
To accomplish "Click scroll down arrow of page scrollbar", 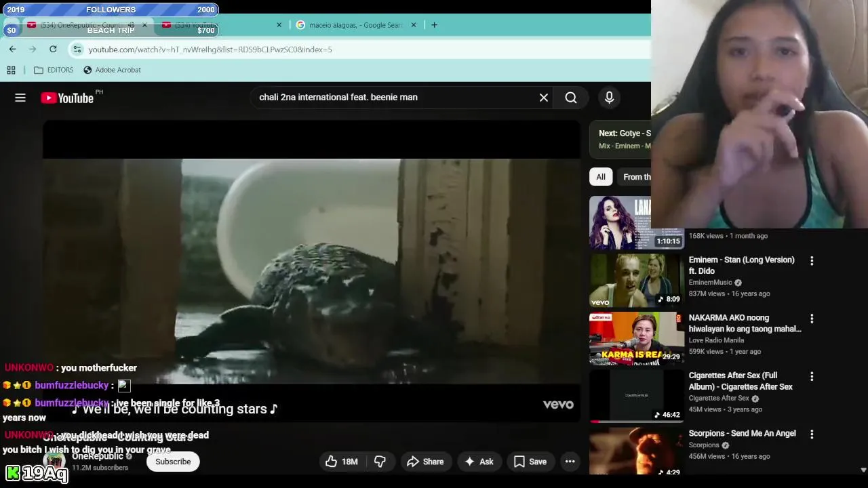I will (x=863, y=470).
